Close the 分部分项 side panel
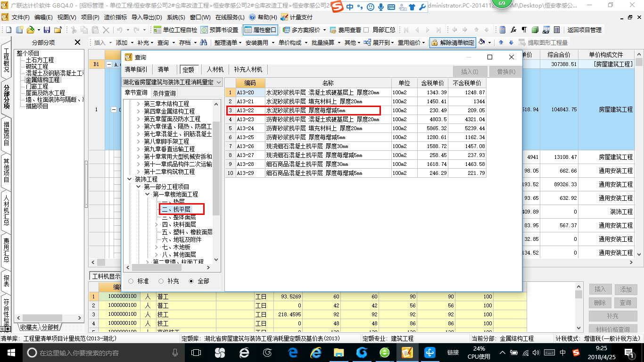Viewport: 644px width, 362px height. pos(78,42)
